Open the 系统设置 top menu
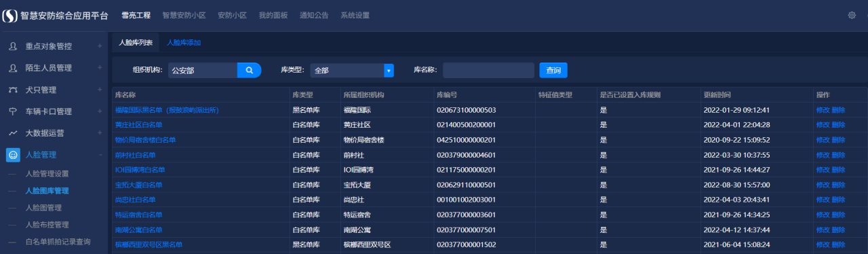This screenshot has height=254, width=868. (355, 15)
